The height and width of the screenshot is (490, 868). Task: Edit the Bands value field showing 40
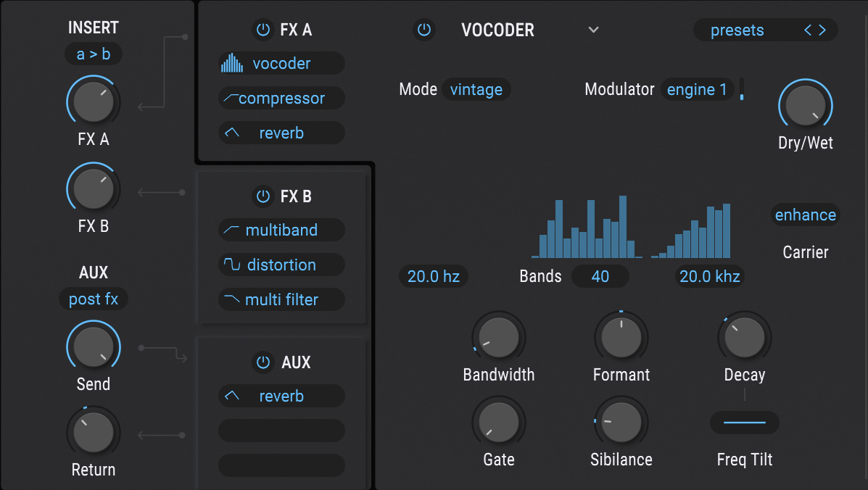600,276
